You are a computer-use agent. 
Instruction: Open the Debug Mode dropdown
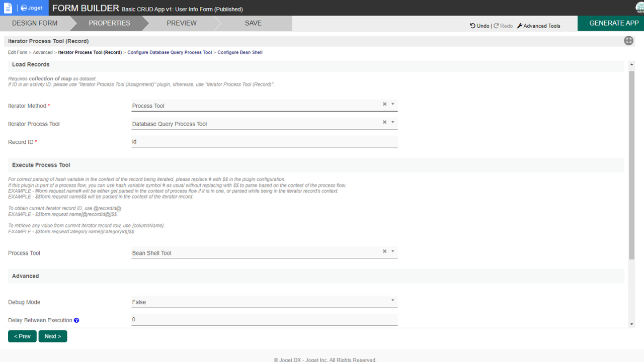pos(393,301)
